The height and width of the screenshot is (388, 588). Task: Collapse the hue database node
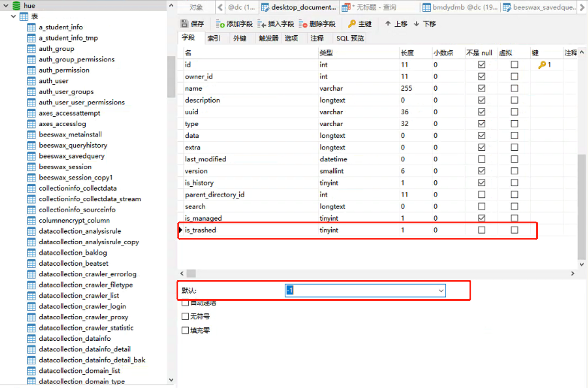(6, 5)
